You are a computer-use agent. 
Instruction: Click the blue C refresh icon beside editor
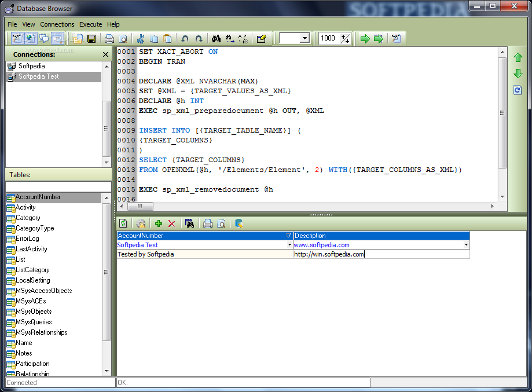coord(518,90)
